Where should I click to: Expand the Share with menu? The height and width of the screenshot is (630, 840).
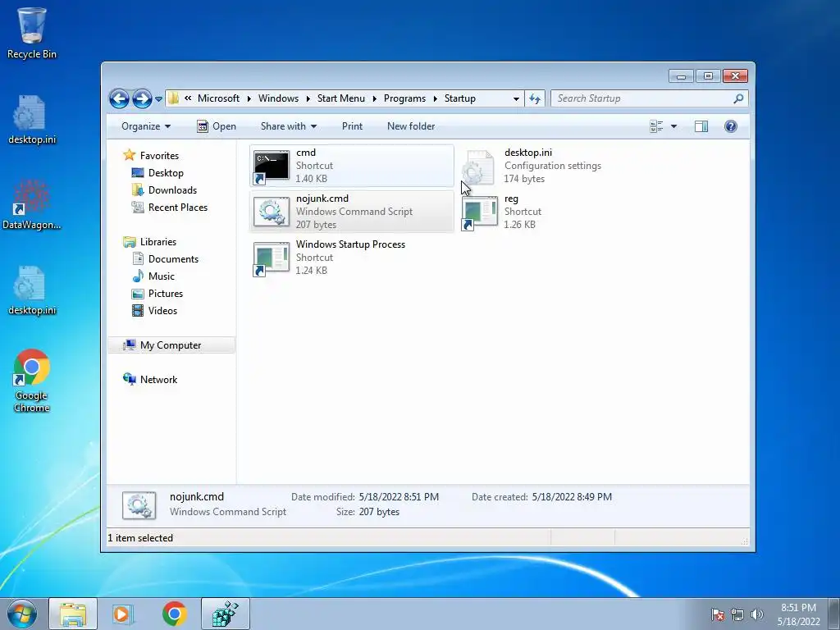point(288,126)
